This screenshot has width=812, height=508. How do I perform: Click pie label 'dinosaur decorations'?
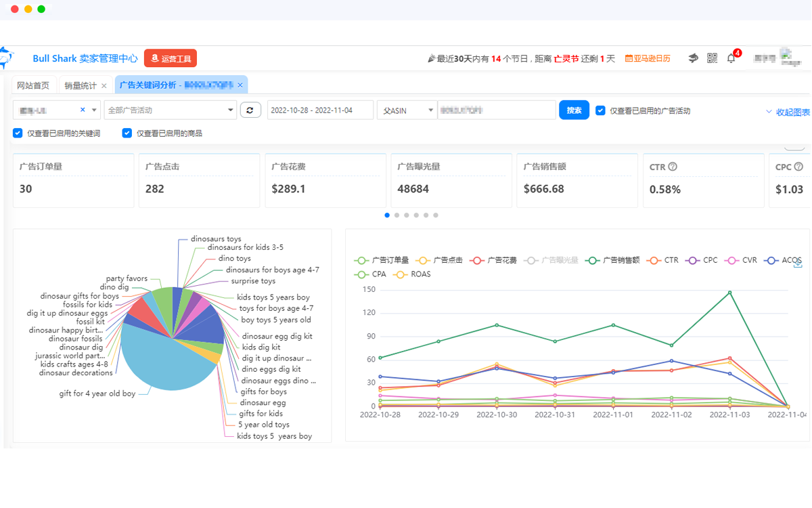pyautogui.click(x=76, y=373)
